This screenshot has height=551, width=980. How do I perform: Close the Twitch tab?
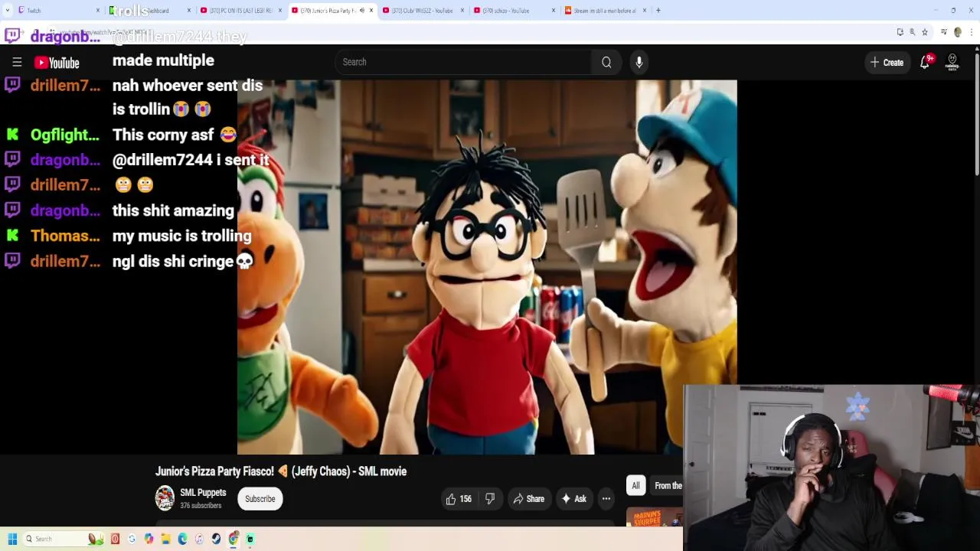click(98, 11)
